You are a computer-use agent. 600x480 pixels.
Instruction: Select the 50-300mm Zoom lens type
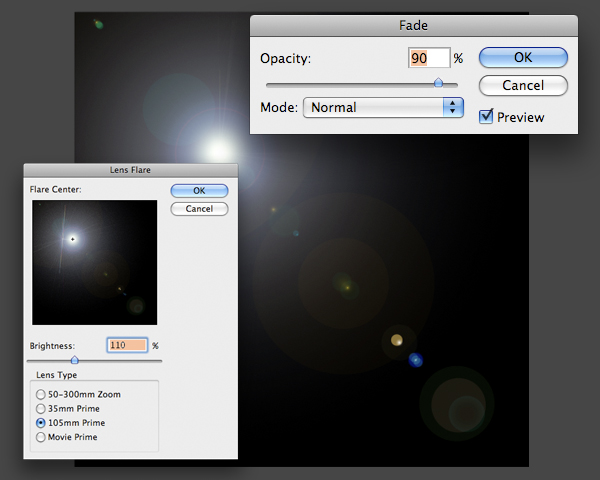coord(41,395)
